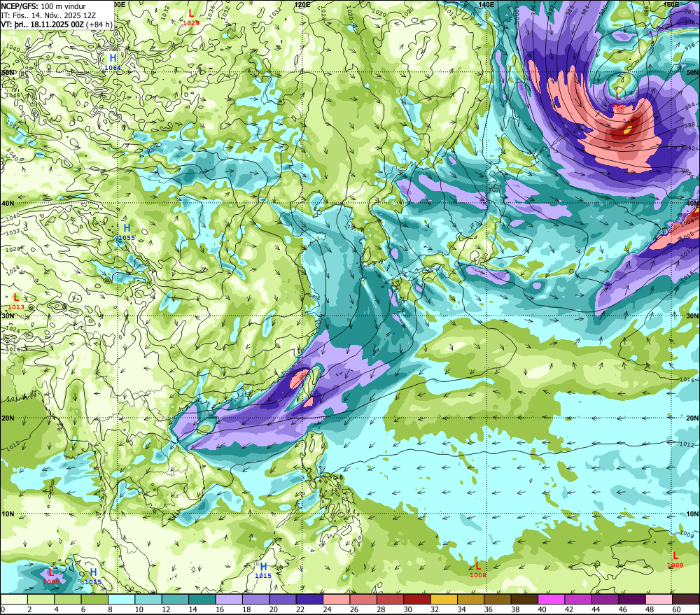Click the 20N label on right axis
The width and height of the screenshot is (700, 615).
click(692, 418)
